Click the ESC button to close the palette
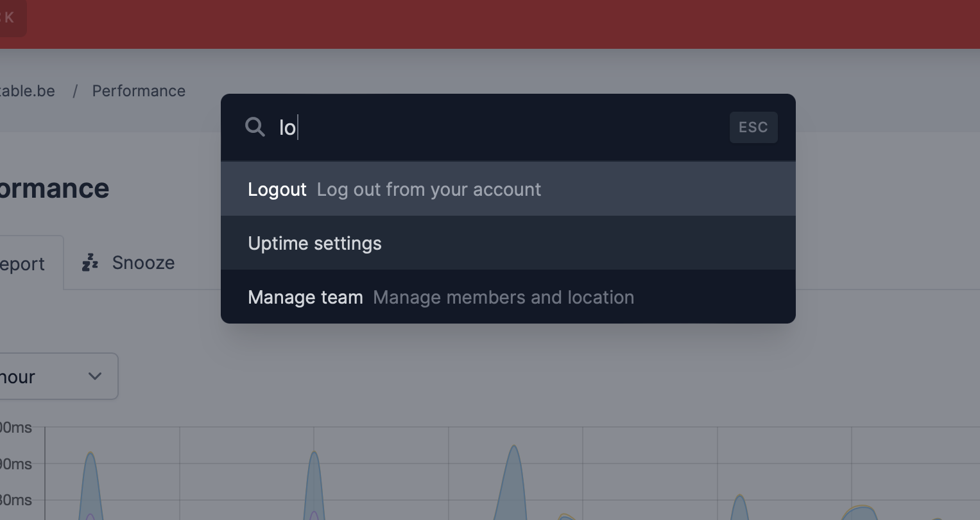980x520 pixels. tap(753, 127)
